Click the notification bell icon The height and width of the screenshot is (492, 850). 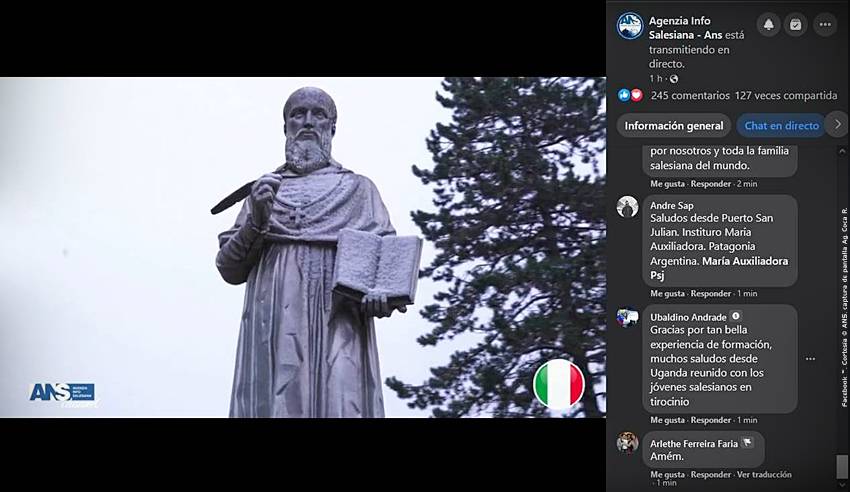pos(769,25)
